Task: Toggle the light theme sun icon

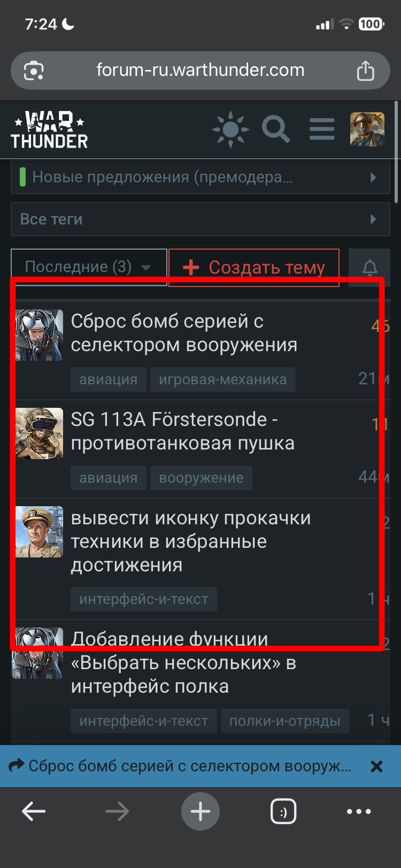Action: coord(230,129)
